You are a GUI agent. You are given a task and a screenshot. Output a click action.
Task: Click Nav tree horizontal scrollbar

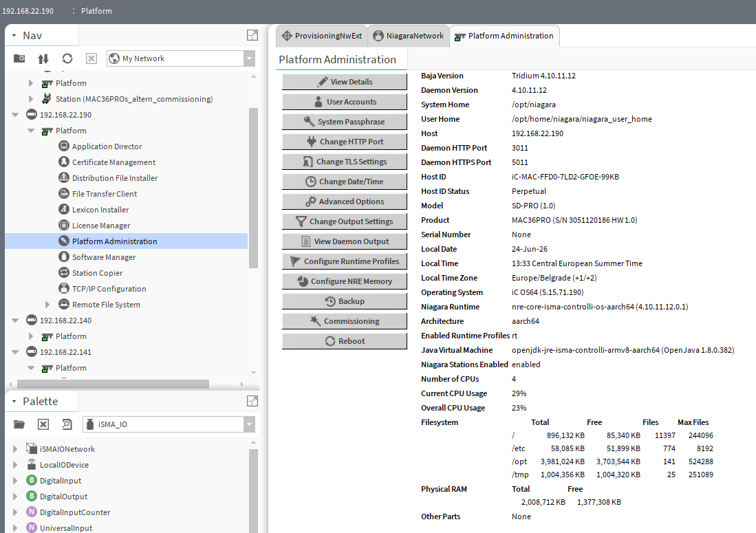pos(113,384)
